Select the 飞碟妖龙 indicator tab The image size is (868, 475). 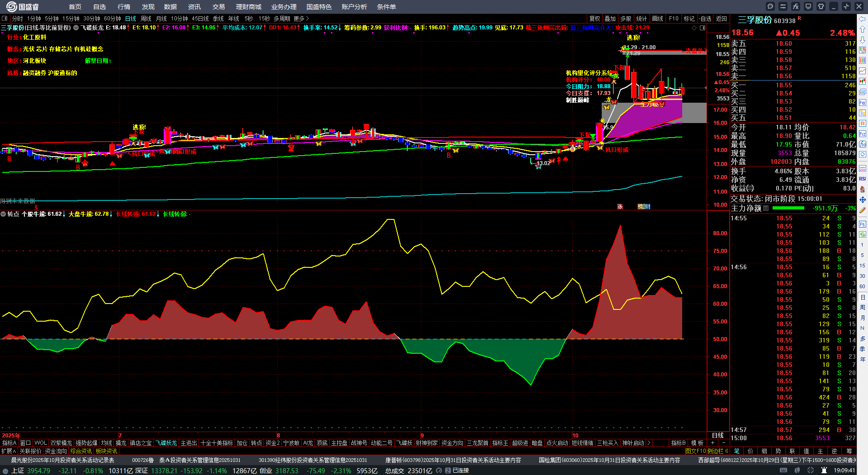(x=166, y=443)
